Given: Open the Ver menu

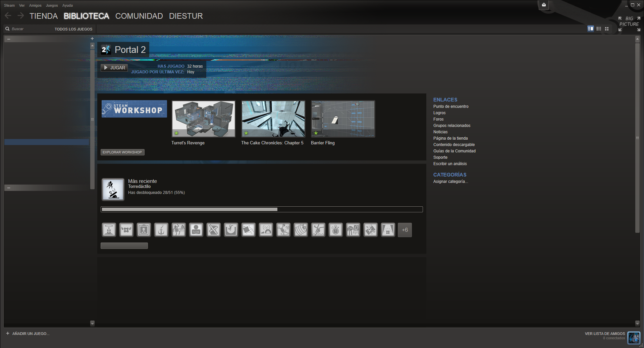Looking at the screenshot, I should [x=22, y=5].
